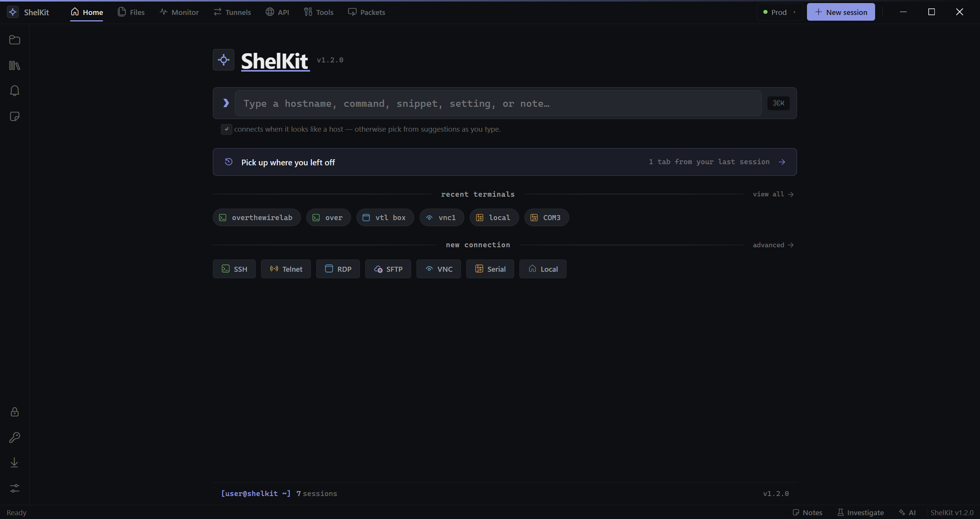
Task: Open recent terminal COM3
Action: click(546, 217)
